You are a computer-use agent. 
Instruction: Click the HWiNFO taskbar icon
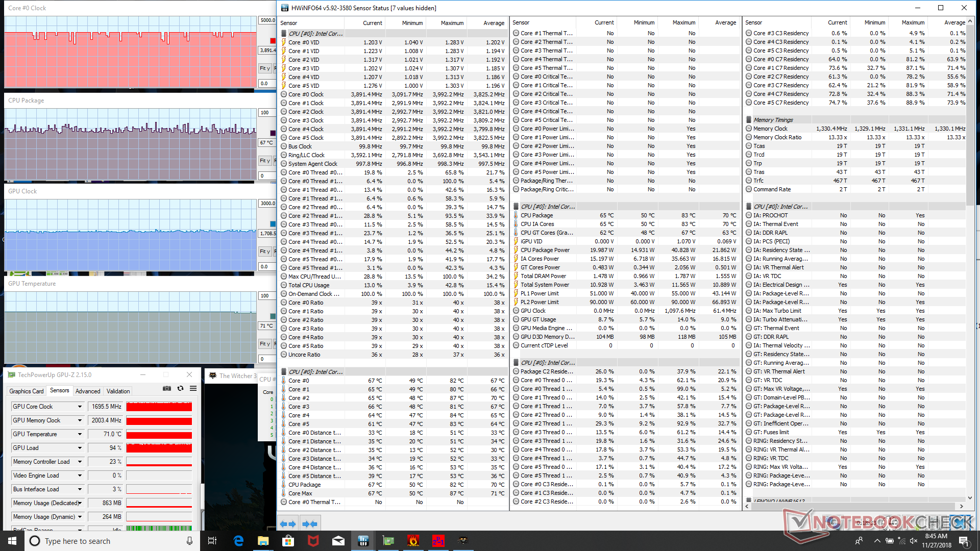click(363, 541)
